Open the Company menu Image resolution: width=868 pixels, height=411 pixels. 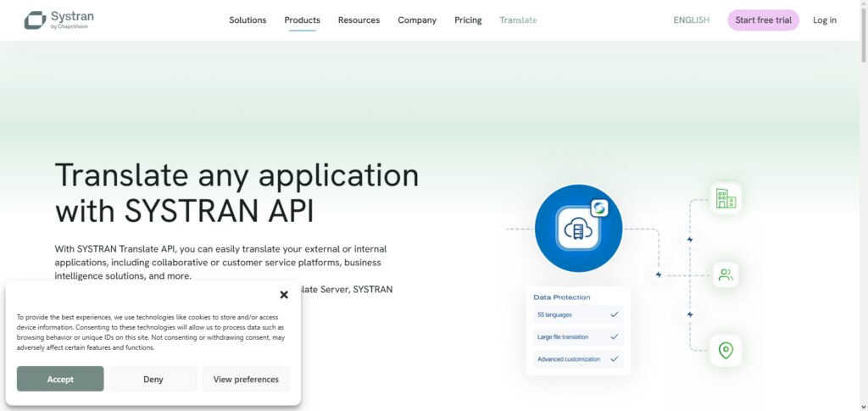(417, 19)
